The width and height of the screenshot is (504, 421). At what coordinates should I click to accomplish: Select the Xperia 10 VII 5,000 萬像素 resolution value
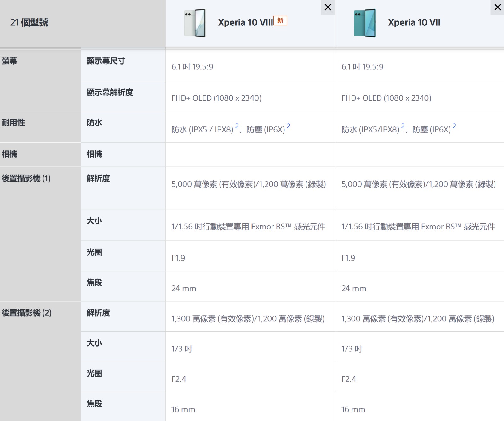(x=419, y=184)
